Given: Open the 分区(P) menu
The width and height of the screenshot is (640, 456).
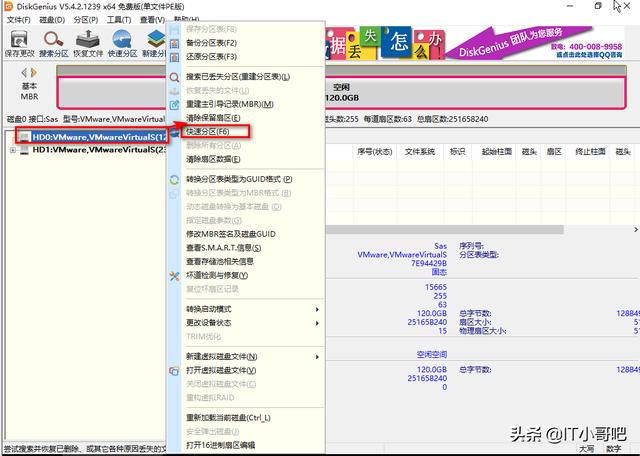Looking at the screenshot, I should [86, 20].
